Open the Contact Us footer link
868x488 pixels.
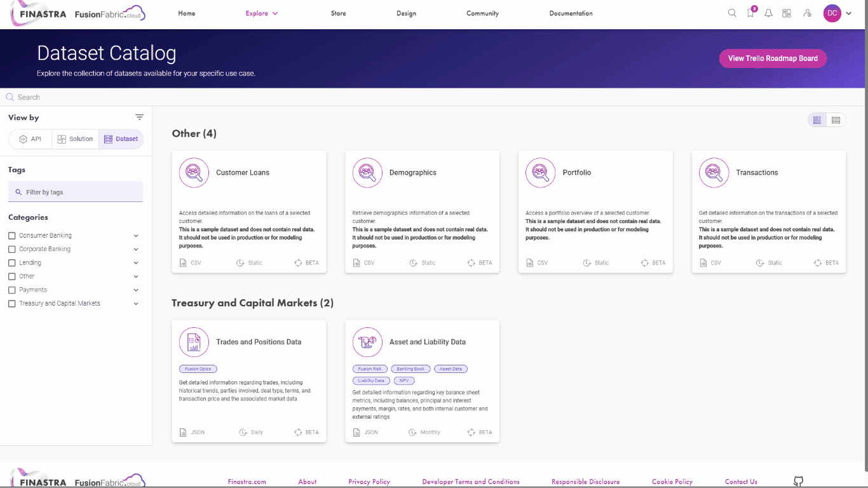tap(741, 482)
